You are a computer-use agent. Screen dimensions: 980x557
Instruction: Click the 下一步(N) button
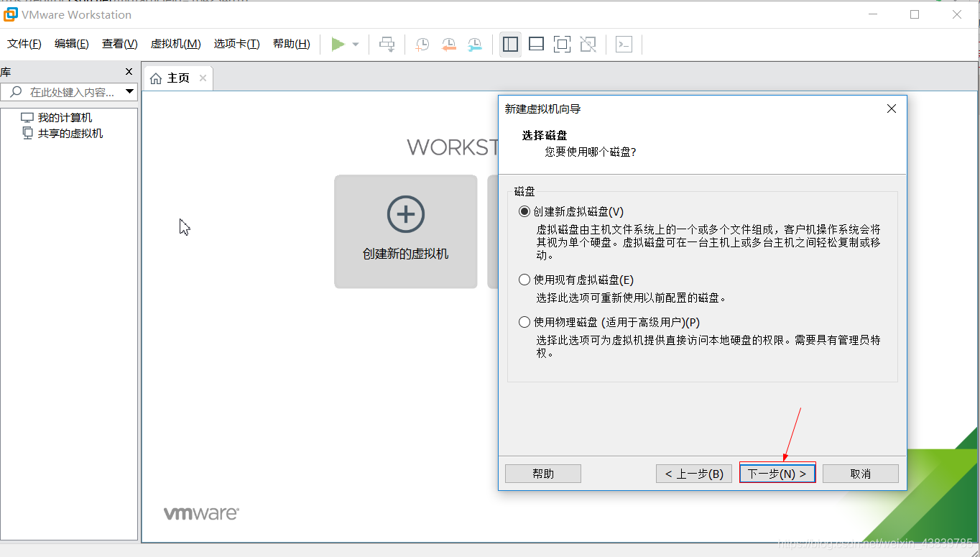point(777,473)
